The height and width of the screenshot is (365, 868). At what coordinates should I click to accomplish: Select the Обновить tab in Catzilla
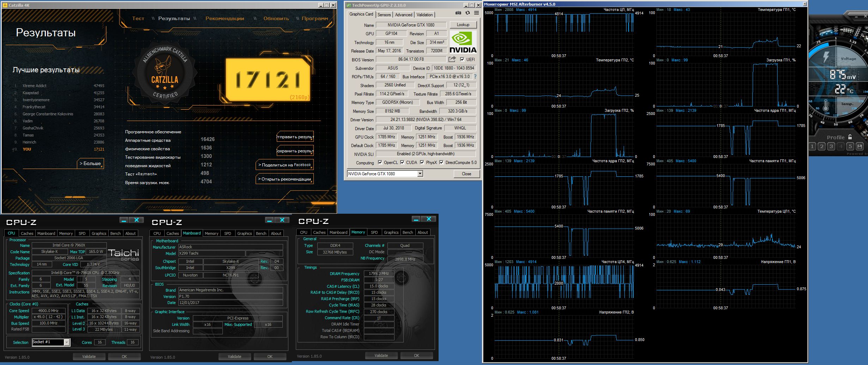pos(276,18)
